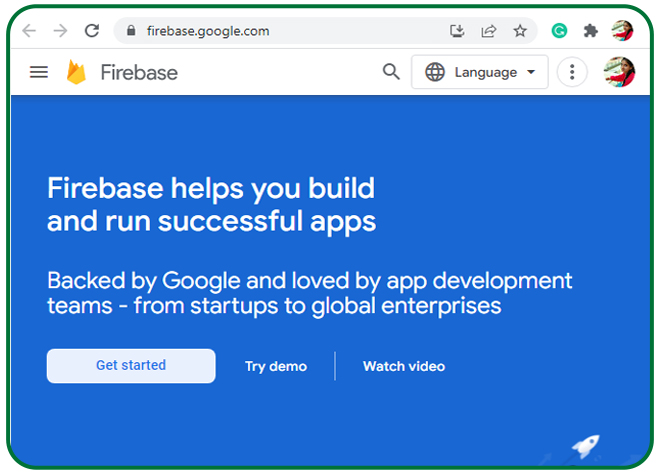Click the Watch video link
This screenshot has width=659, height=472.
[x=404, y=366]
